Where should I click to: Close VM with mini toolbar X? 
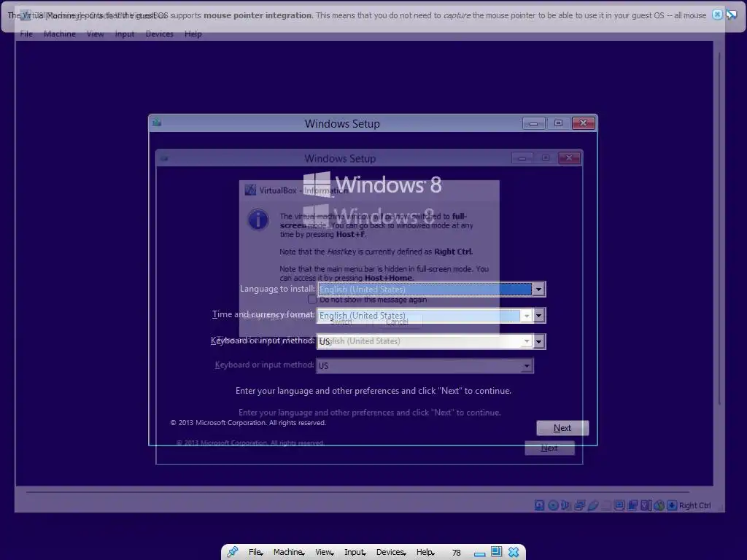[514, 552]
